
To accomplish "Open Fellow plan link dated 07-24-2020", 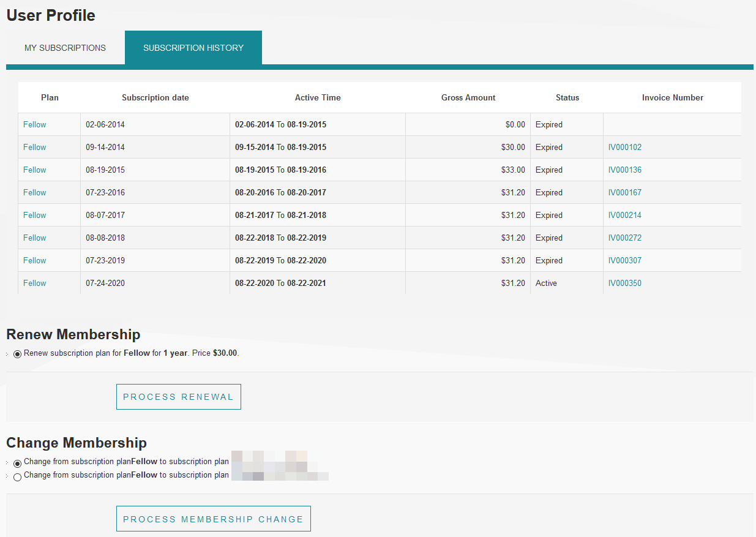I will tap(35, 283).
